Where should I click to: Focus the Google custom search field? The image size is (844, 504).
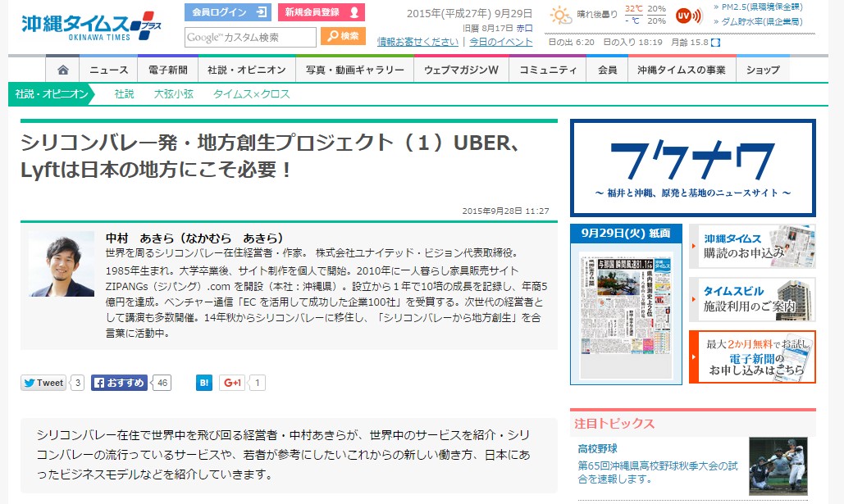(250, 37)
